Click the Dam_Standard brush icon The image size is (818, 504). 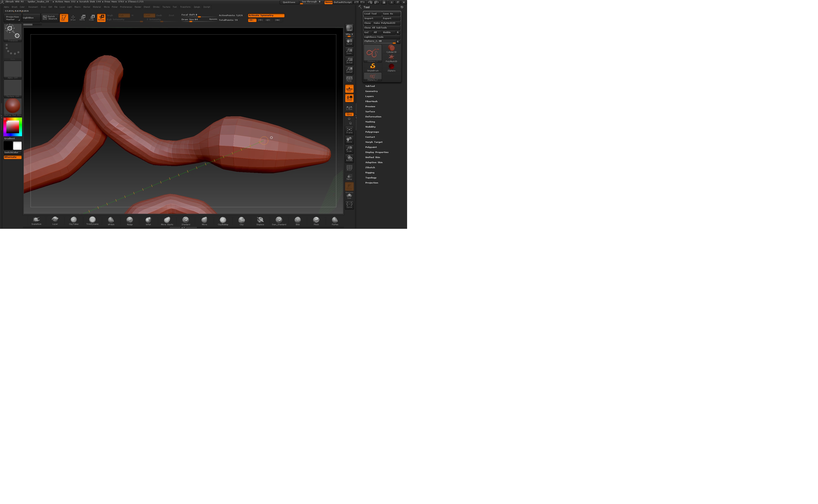tap(279, 220)
